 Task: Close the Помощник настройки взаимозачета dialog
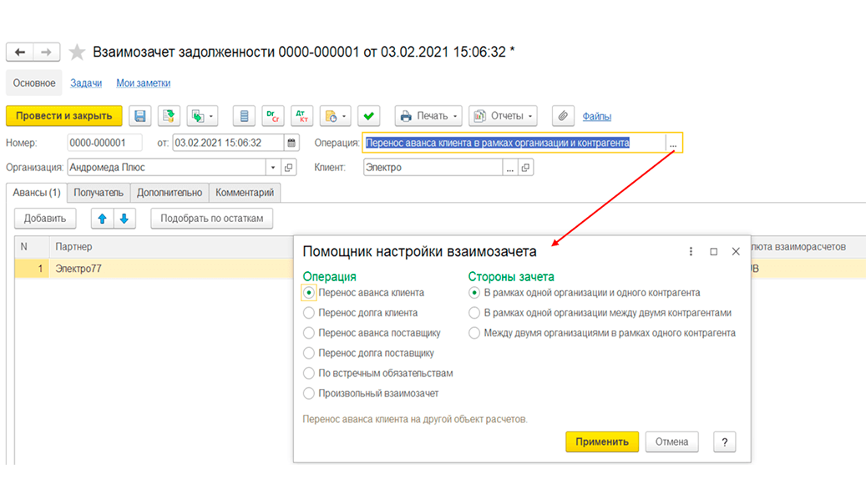[x=736, y=252]
